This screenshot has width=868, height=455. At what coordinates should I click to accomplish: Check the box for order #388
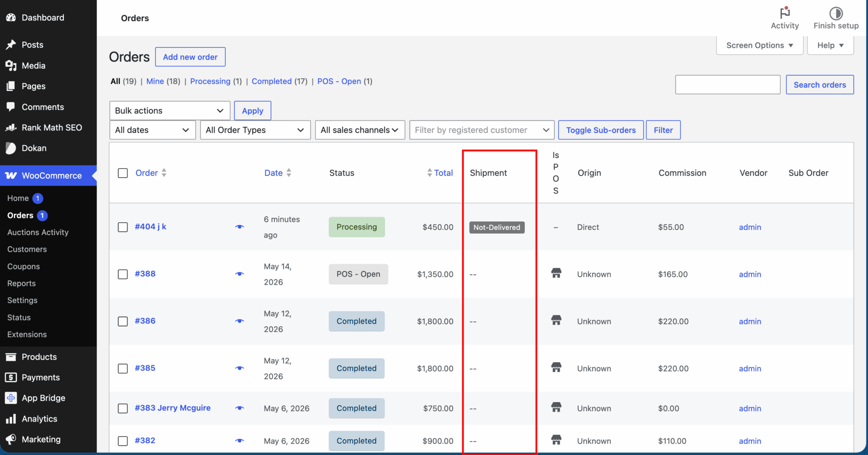(123, 274)
